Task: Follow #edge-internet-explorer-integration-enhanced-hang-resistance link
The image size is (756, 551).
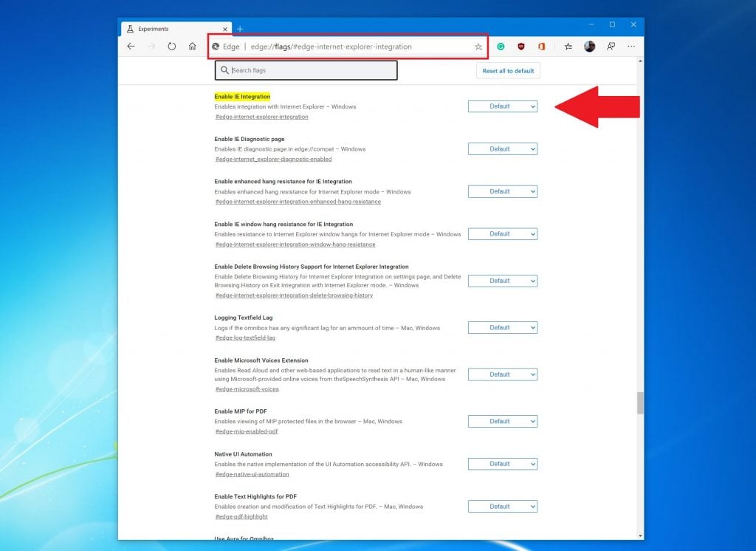Action: click(298, 202)
